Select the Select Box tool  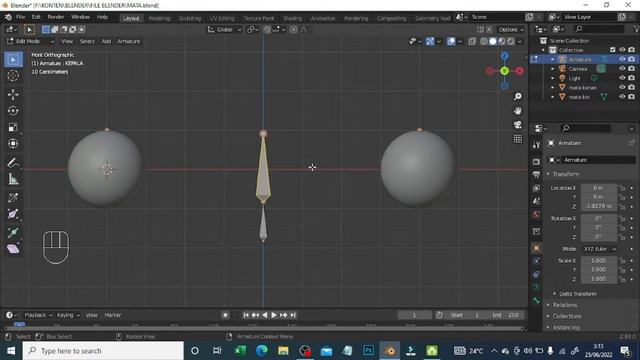click(13, 60)
